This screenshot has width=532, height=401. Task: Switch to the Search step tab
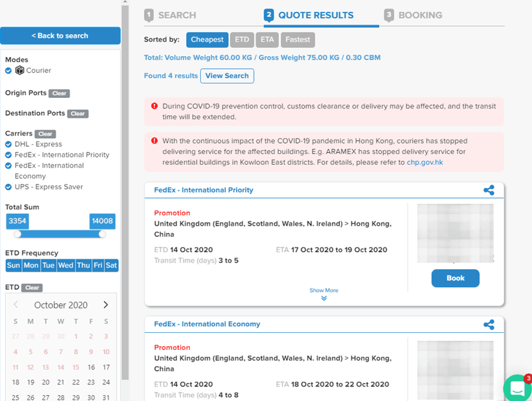[x=170, y=15]
